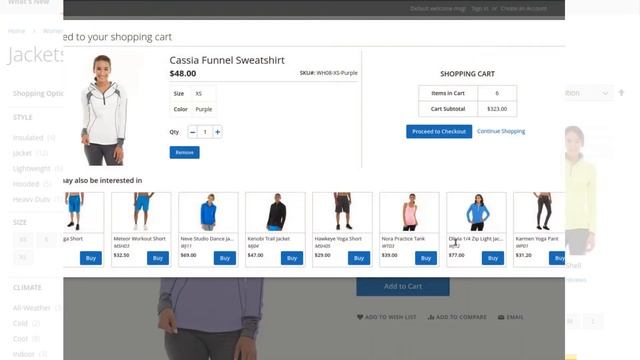Click the Kenobi Trail Jacket name

269,238
